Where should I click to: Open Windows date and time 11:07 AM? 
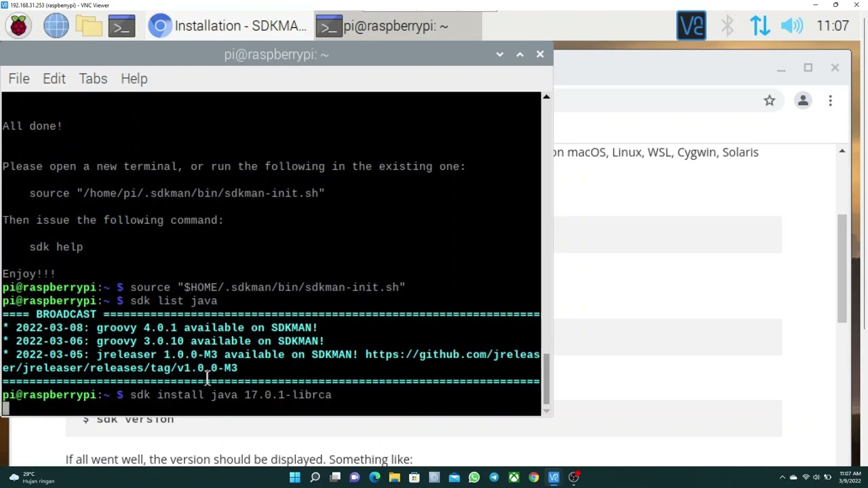point(850,477)
